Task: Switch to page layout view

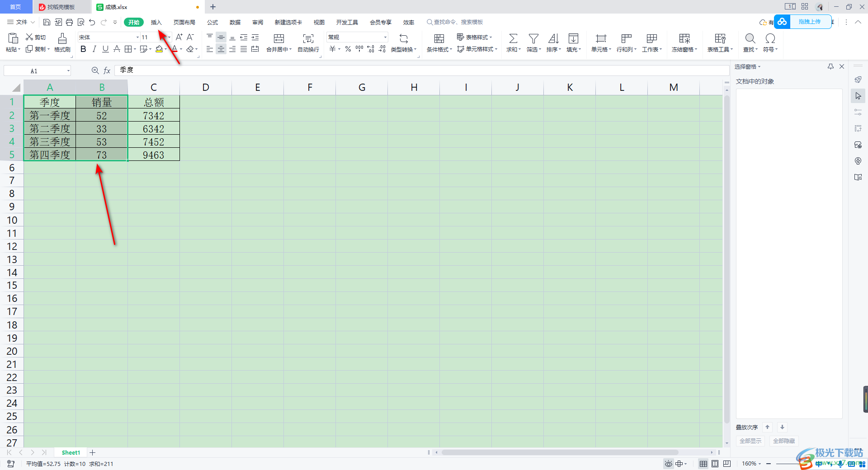Action: point(715,464)
